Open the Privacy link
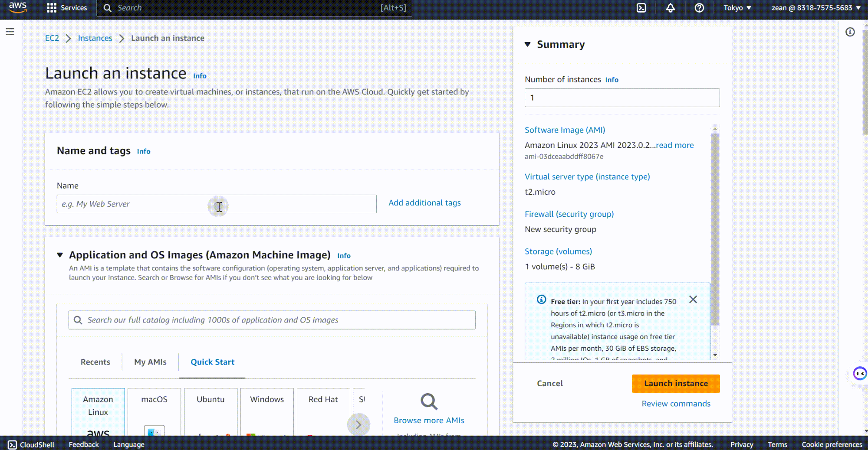Screen dimensions: 868x450 (741, 444)
